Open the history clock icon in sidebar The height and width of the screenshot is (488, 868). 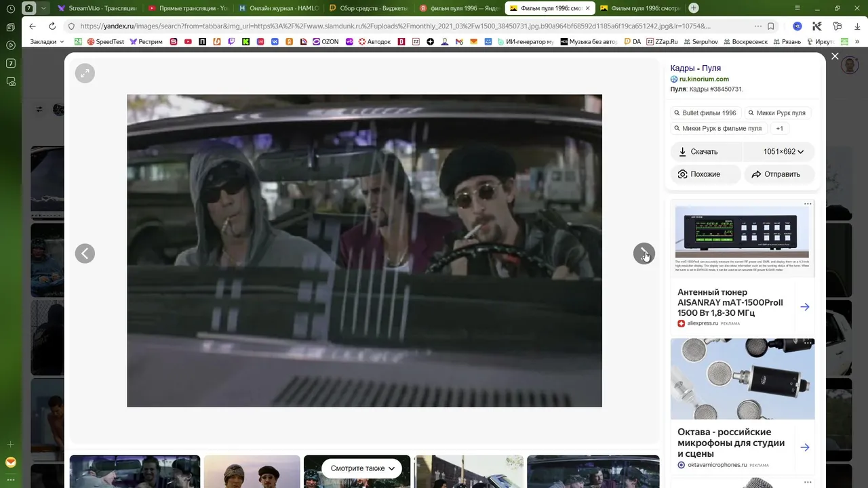pos(10,9)
